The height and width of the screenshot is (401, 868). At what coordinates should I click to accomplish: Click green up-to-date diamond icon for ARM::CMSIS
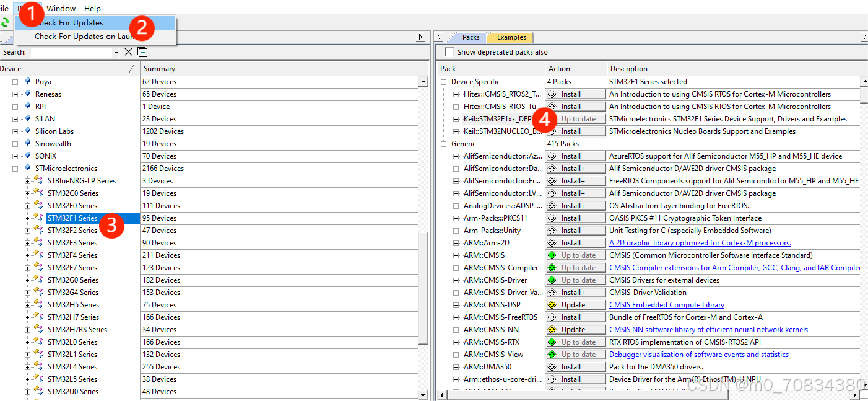[552, 255]
